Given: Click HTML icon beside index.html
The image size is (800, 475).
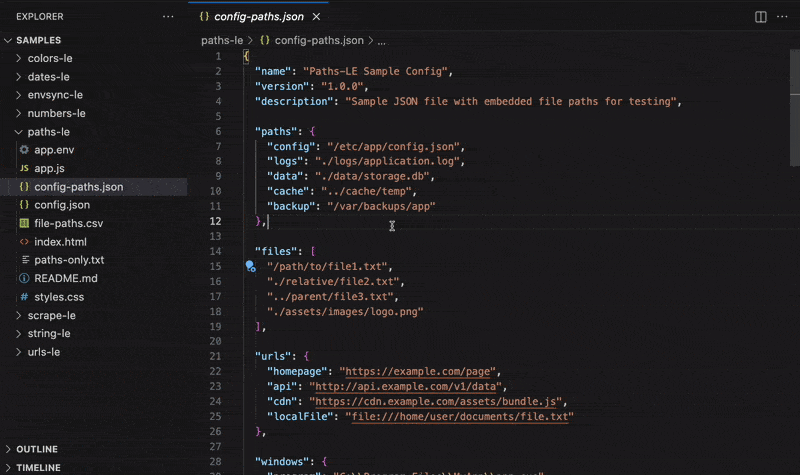Looking at the screenshot, I should pyautogui.click(x=24, y=242).
